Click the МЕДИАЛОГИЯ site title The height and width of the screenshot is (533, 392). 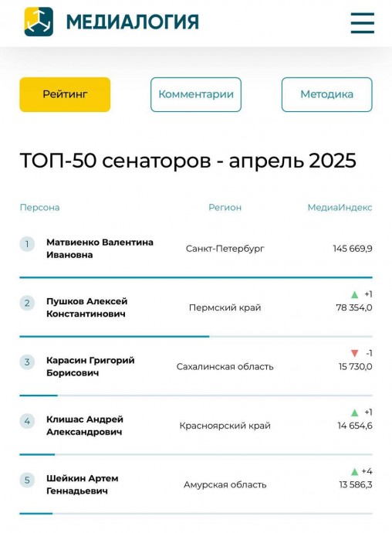(x=133, y=22)
